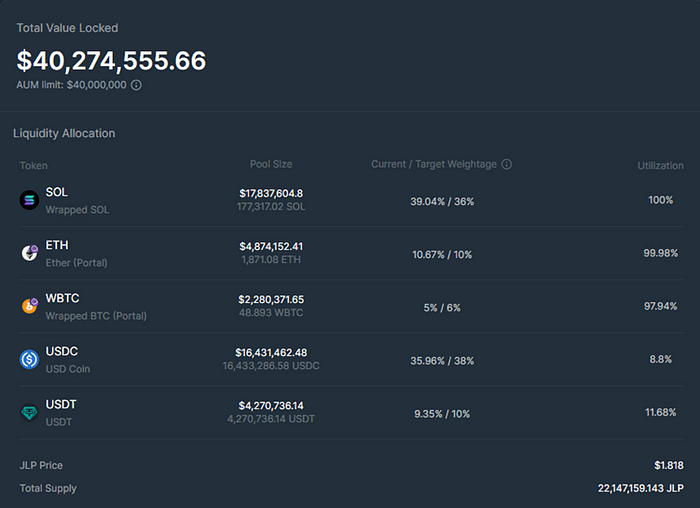The image size is (700, 508).
Task: Click USDT pool size $4,270,736.14
Action: (271, 405)
